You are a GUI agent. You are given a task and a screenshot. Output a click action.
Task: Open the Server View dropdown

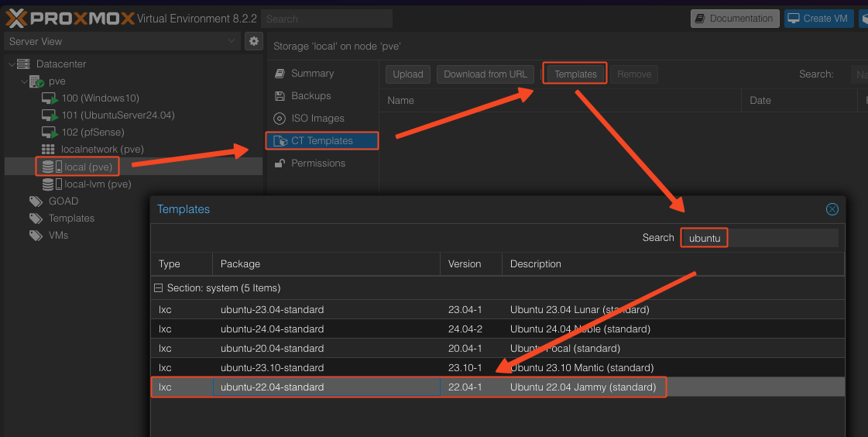pos(122,41)
